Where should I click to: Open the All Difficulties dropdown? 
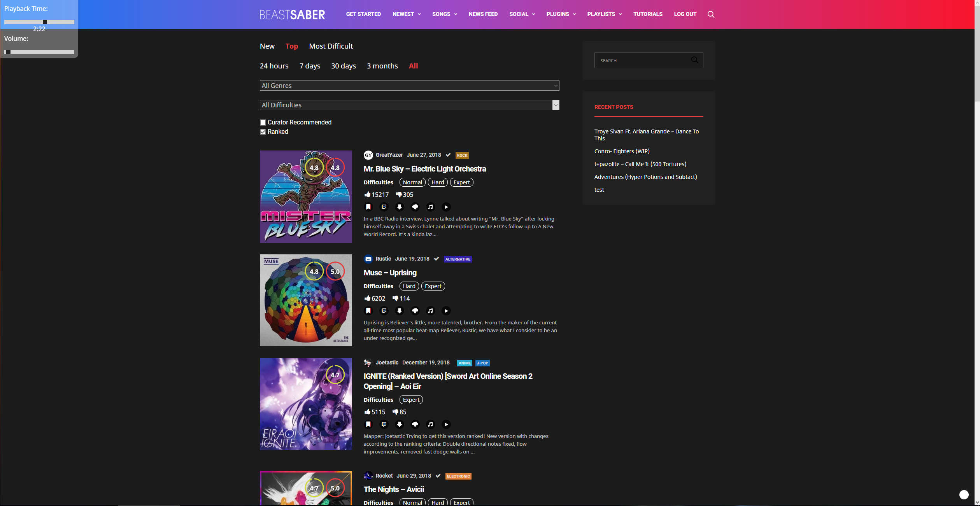tap(409, 105)
